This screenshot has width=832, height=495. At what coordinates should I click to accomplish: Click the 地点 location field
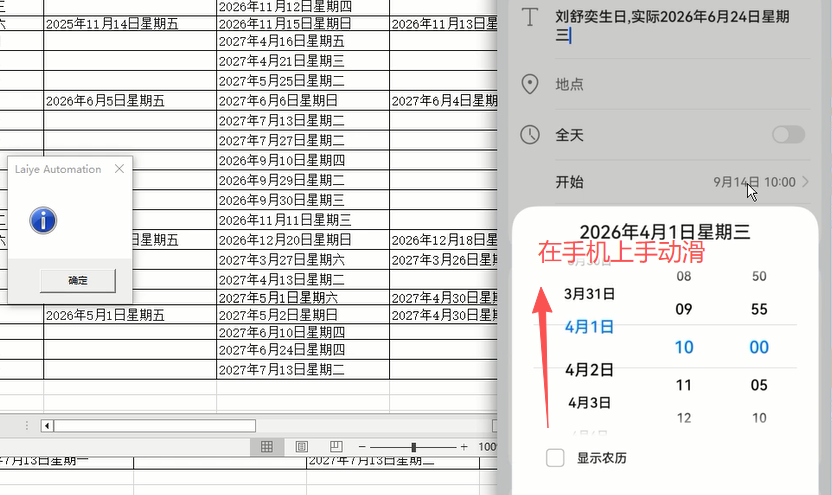[x=681, y=84]
